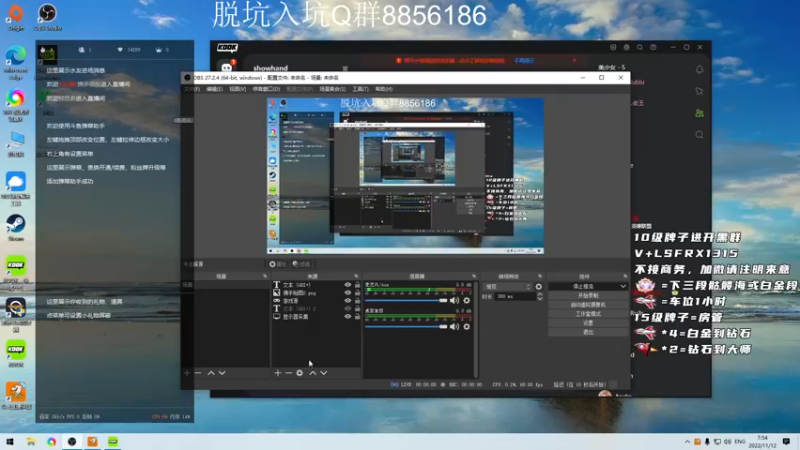Viewport: 800px width, 450px height.
Task: Click help icon in KOOK title bar
Action: click(x=653, y=47)
